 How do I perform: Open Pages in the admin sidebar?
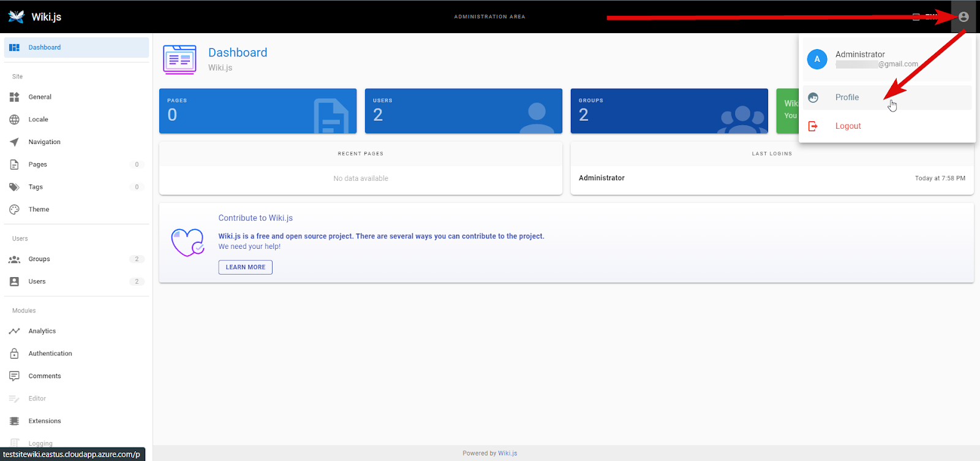[77, 164]
